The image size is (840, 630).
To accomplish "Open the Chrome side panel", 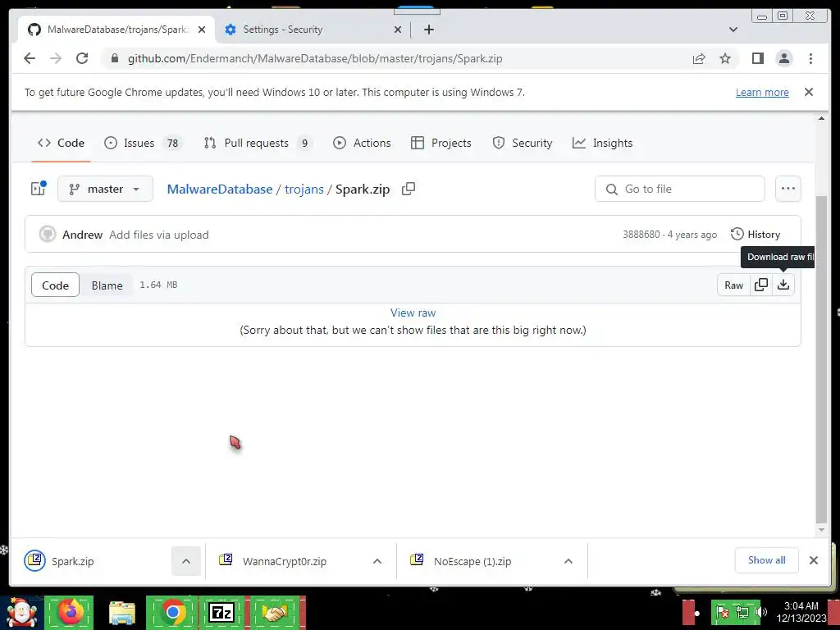I will (x=757, y=58).
